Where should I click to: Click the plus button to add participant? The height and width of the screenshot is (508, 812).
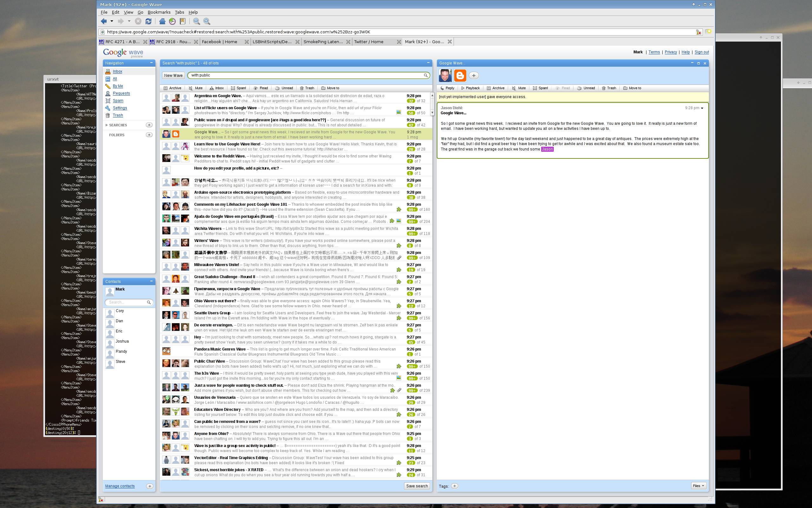tap(474, 76)
